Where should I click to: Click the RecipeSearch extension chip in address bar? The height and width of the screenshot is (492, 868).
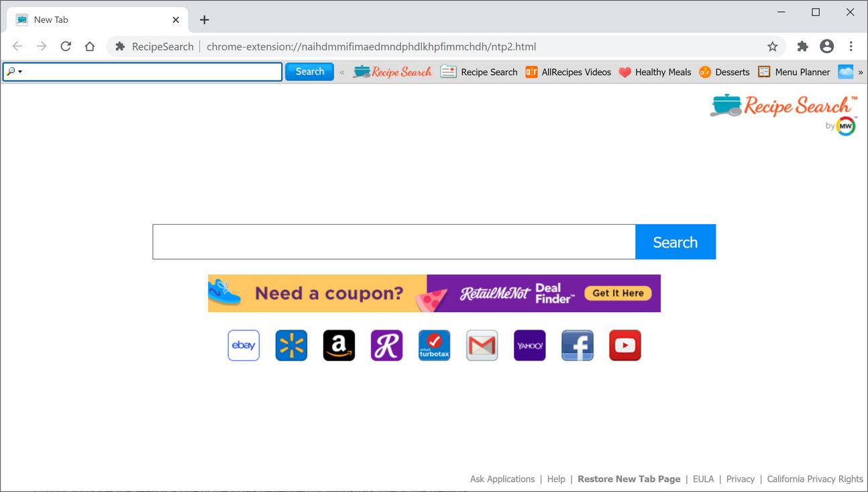154,46
